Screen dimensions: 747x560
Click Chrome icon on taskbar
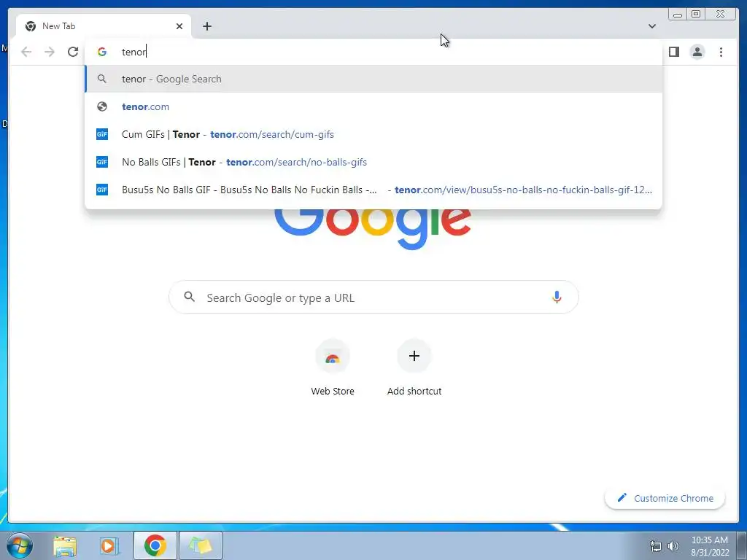tap(155, 545)
